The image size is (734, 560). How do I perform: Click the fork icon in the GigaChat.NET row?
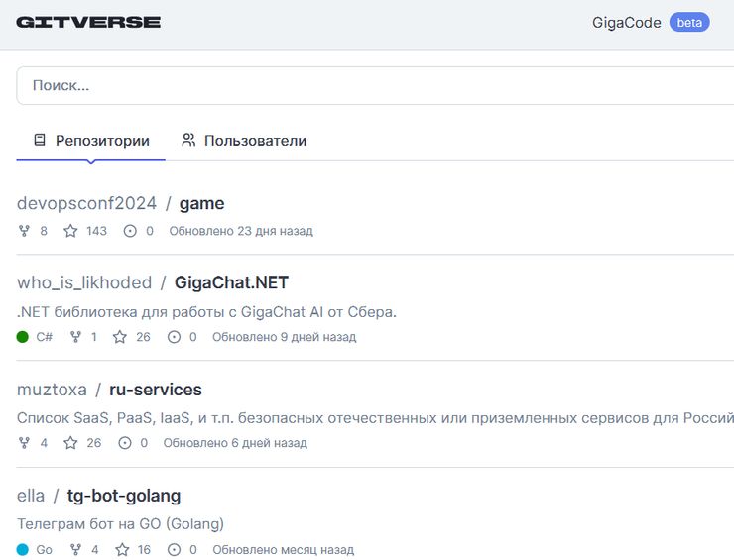[75, 337]
